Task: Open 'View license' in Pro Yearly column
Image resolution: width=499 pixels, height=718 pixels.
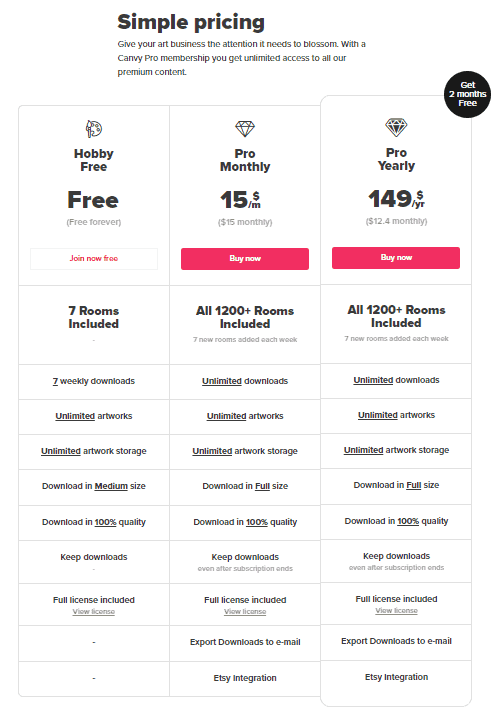Action: [396, 611]
